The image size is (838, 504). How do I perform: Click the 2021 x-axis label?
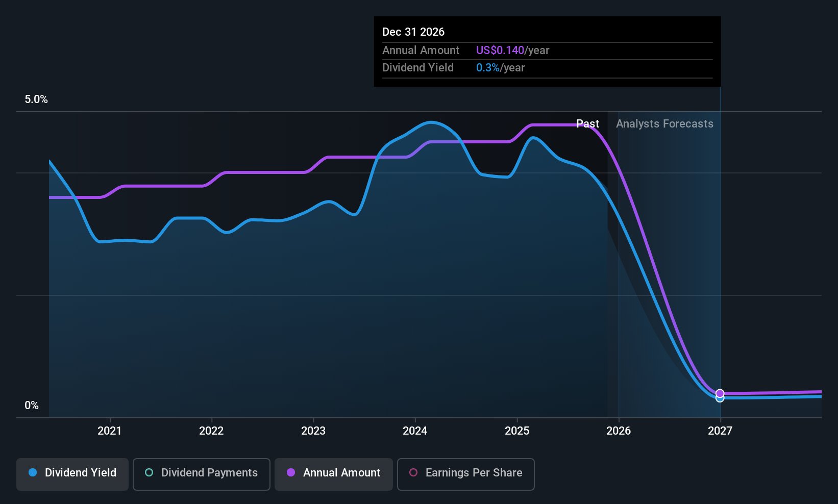pos(110,431)
